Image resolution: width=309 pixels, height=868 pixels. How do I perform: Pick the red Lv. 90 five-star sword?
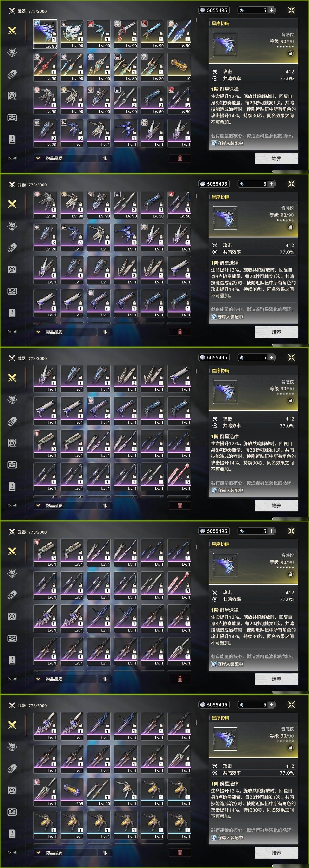click(x=45, y=67)
